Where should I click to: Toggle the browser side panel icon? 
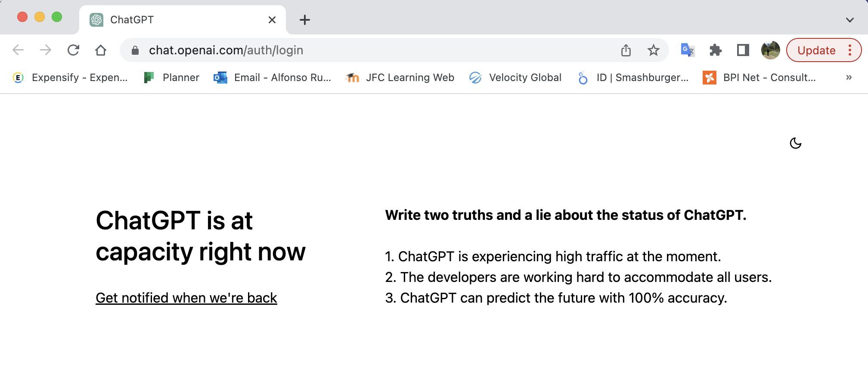tap(743, 50)
